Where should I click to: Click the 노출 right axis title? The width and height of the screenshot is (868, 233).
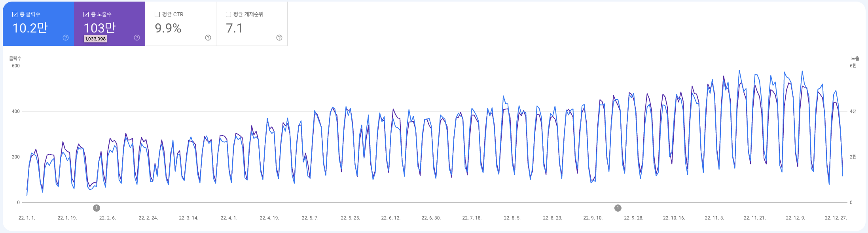855,58
